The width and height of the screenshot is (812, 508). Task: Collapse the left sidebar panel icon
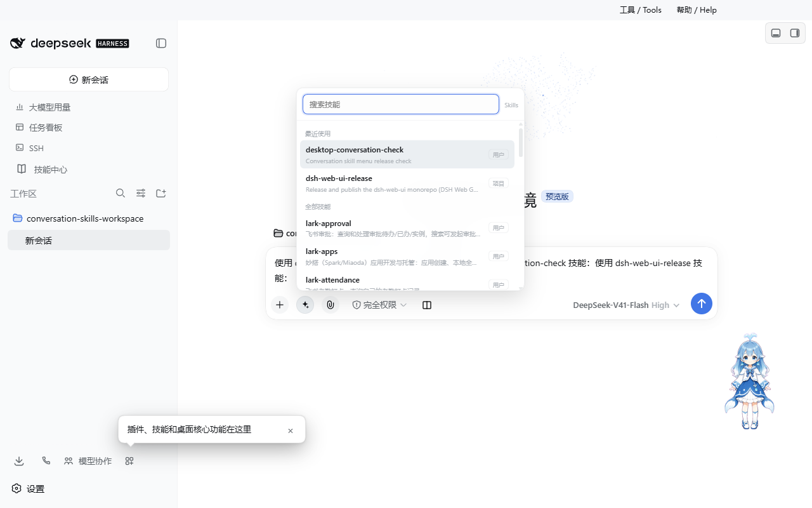[x=161, y=43]
